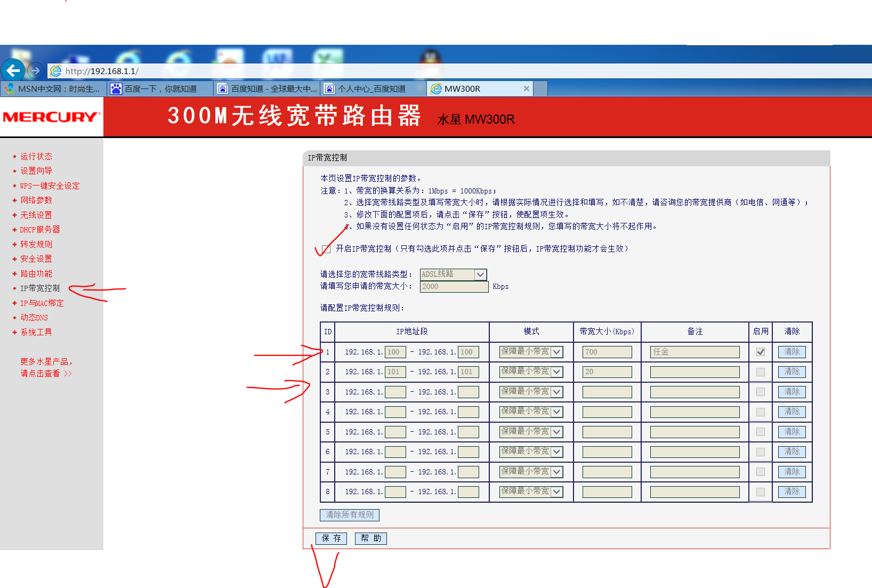Open the mode dropdown for rule 3
The height and width of the screenshot is (588, 872).
tap(531, 391)
